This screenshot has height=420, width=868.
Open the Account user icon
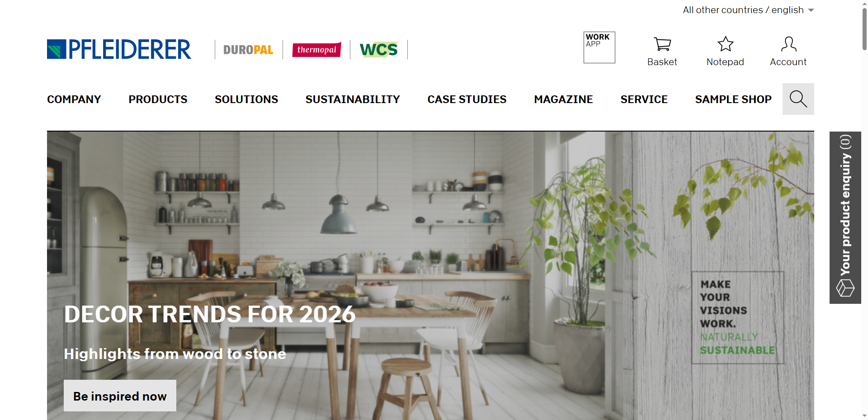788,44
